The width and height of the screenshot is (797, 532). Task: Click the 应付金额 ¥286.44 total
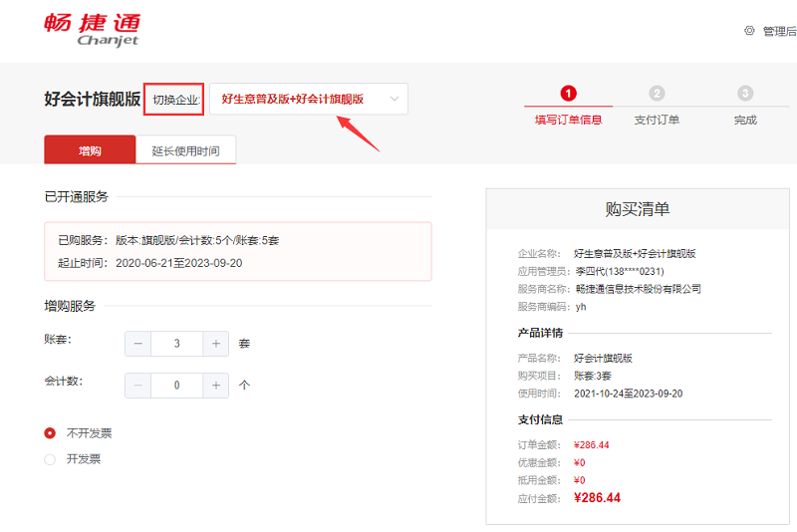click(597, 498)
